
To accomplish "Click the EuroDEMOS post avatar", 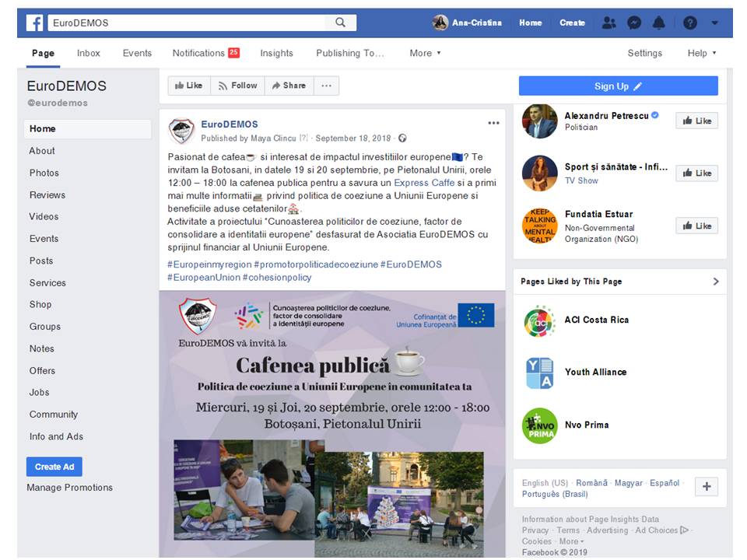I will point(181,131).
